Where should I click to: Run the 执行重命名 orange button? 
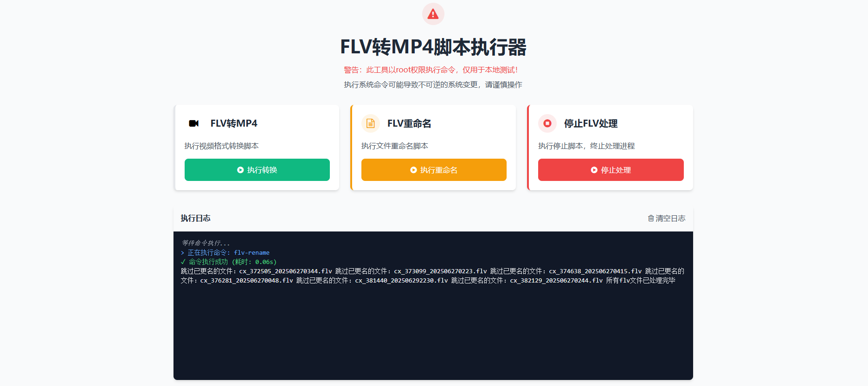pyautogui.click(x=434, y=170)
